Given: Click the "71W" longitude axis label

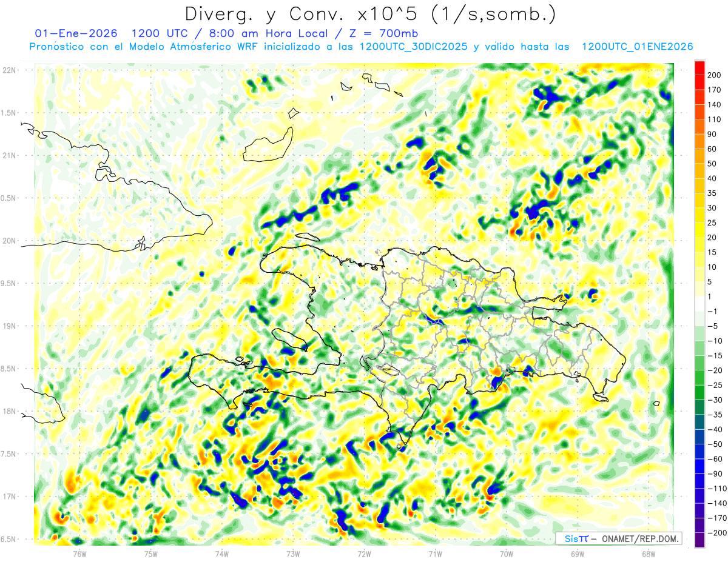Looking at the screenshot, I should 435,554.
